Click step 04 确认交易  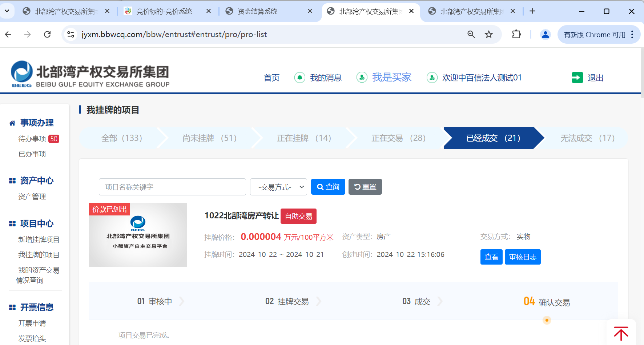547,302
